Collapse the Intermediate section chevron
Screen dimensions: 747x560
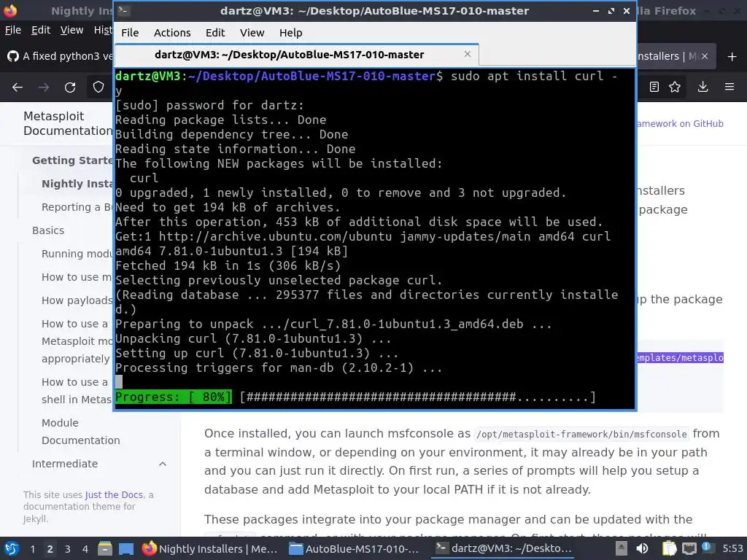tap(163, 464)
